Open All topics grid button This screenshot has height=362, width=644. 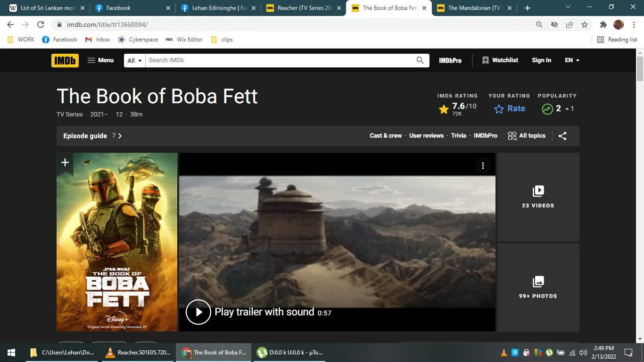[x=527, y=136]
